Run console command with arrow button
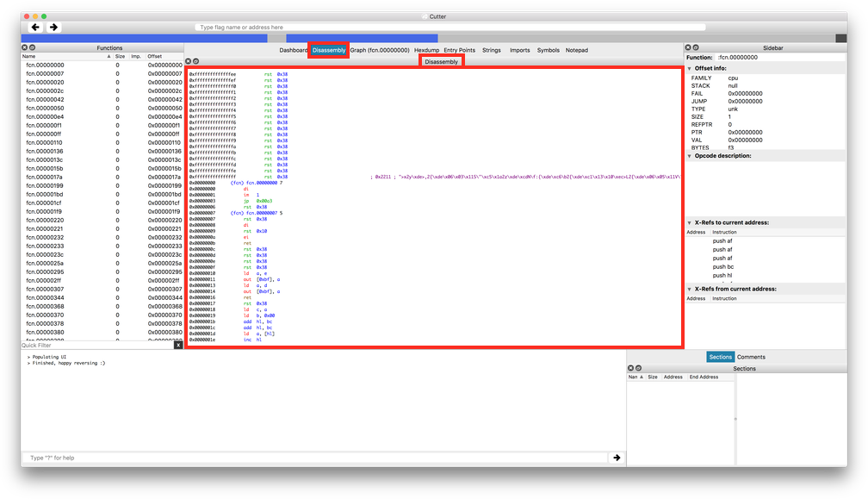 coord(617,458)
